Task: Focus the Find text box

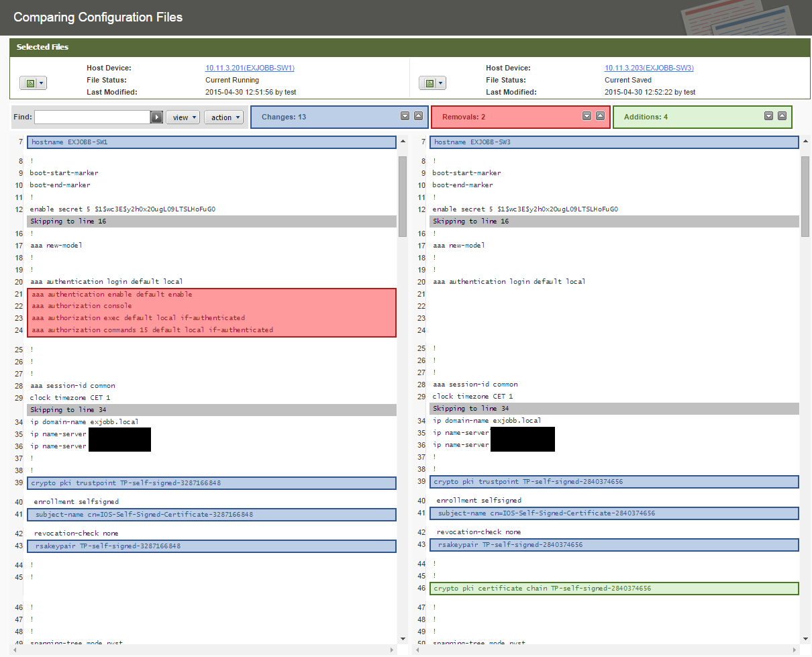Action: (x=92, y=117)
